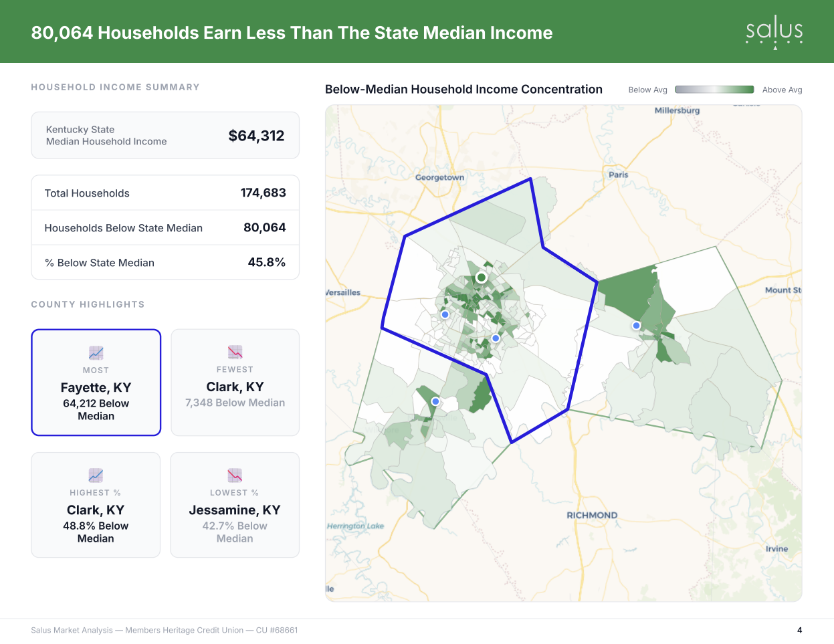834x644 pixels.
Task: Click the declining chart icon above LOWEST %
Action: [x=235, y=475]
